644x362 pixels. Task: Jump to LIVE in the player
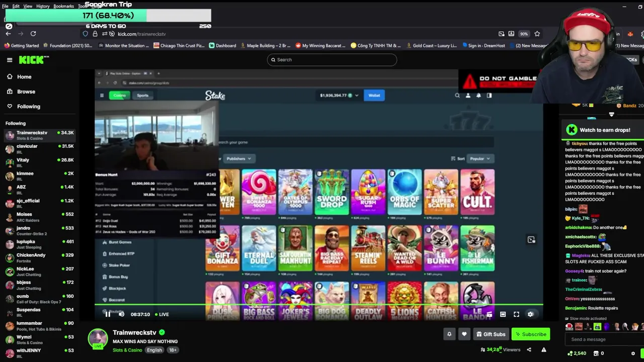pyautogui.click(x=163, y=314)
